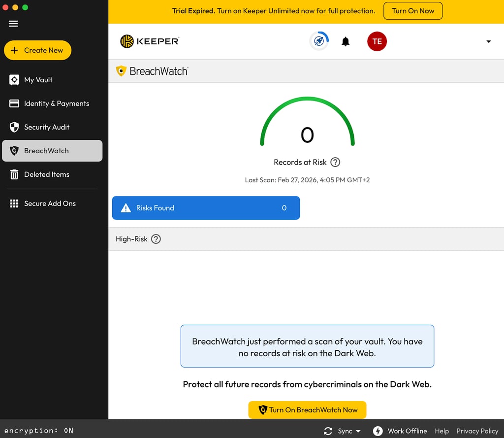The height and width of the screenshot is (438, 504).
Task: Click the Keeper logo
Action: click(150, 41)
